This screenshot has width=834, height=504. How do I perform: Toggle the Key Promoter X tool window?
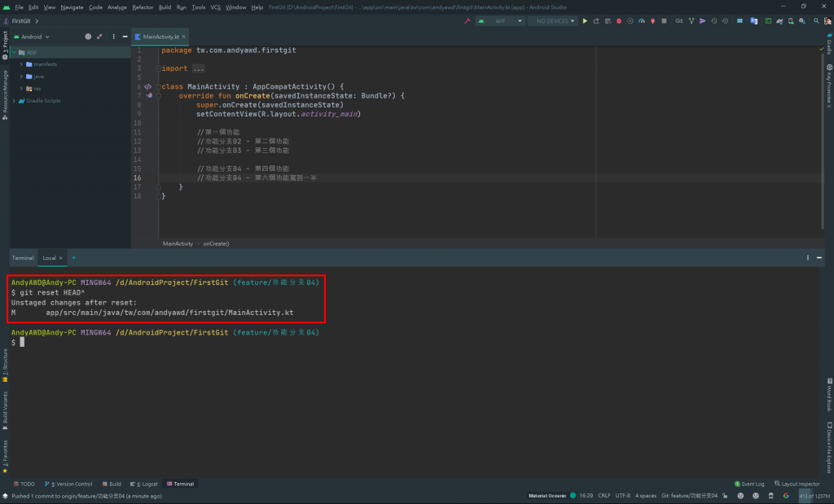click(829, 86)
